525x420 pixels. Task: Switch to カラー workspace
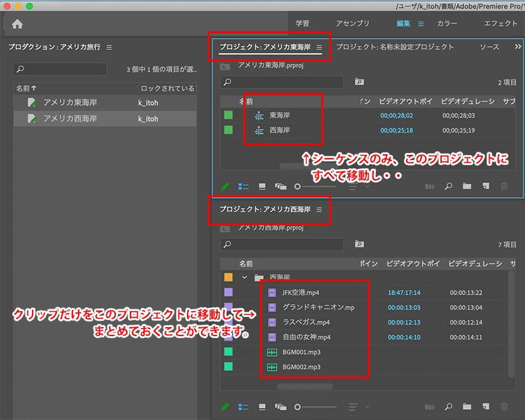pyautogui.click(x=447, y=24)
